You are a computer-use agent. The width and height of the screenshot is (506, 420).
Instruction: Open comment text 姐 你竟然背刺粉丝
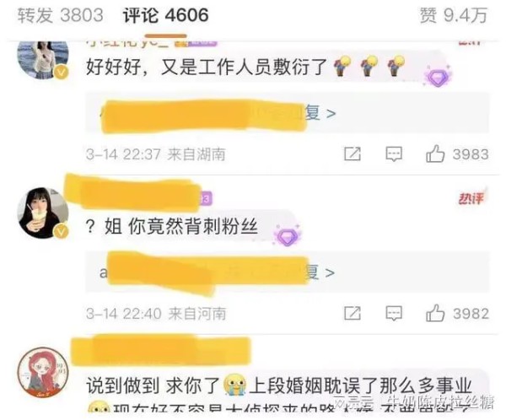pos(181,226)
